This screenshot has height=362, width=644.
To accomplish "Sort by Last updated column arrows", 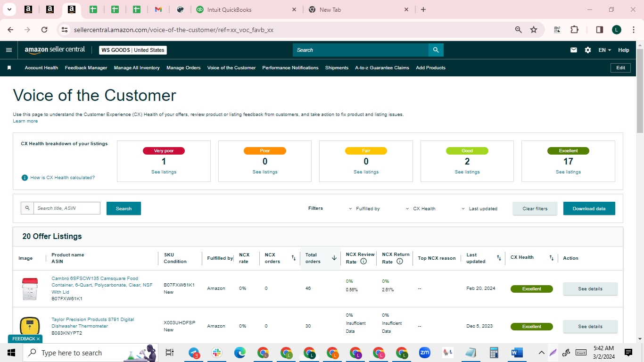I will [x=499, y=258].
